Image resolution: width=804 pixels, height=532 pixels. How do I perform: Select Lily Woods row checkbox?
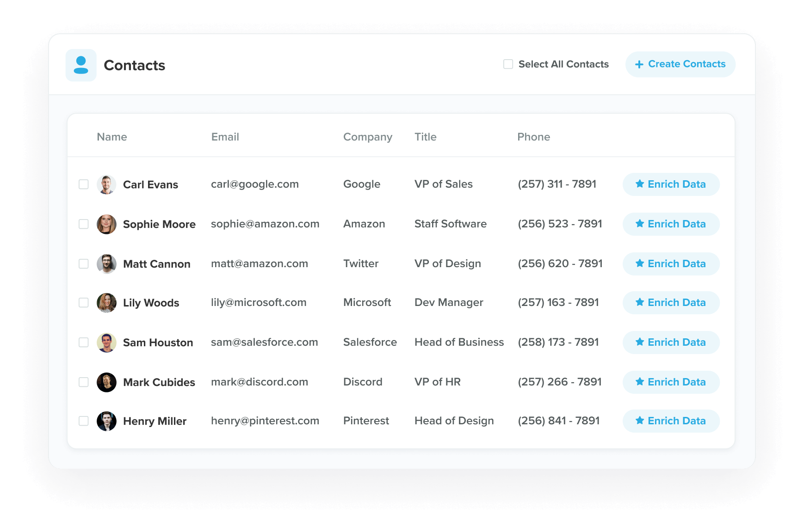click(84, 303)
